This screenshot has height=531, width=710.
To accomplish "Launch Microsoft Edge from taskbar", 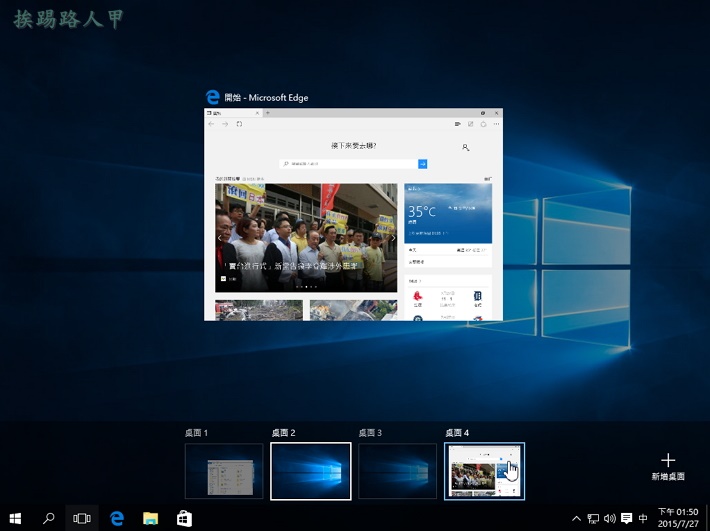I will coord(117,518).
